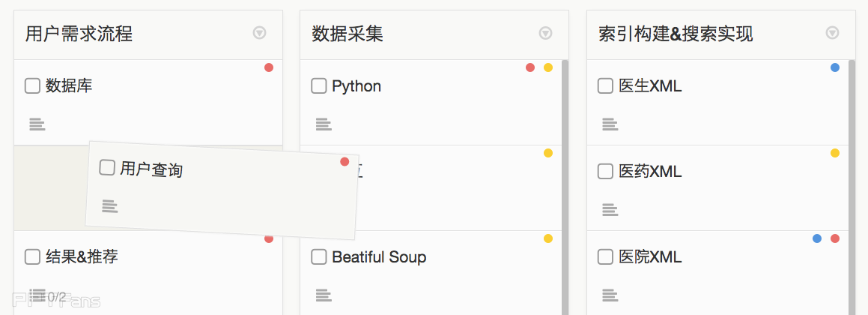
Task: Open the Beatiful Soup task card
Action: [379, 257]
